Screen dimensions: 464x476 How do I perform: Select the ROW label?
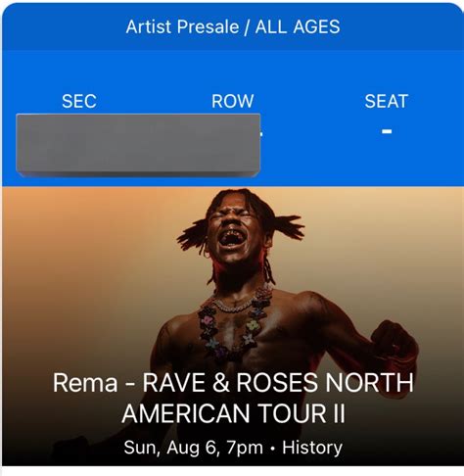232,101
